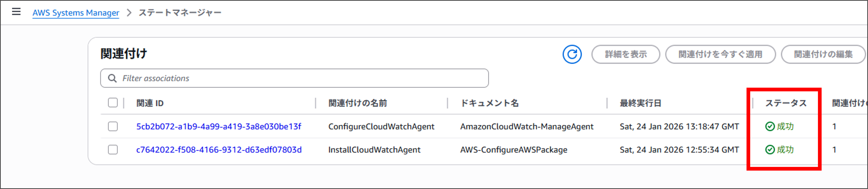Image resolution: width=868 pixels, height=189 pixels.
Task: Click the 関連付けを今すぐ適用 button
Action: coord(721,54)
